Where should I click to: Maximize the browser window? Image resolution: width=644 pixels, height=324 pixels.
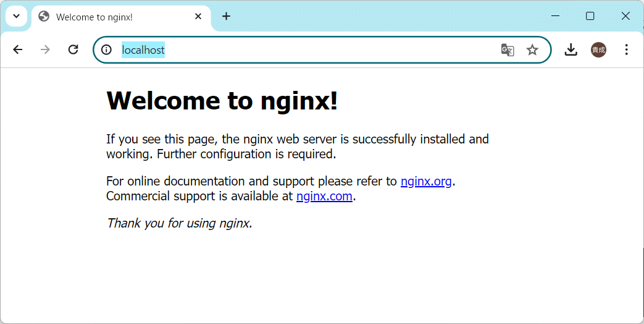[590, 16]
